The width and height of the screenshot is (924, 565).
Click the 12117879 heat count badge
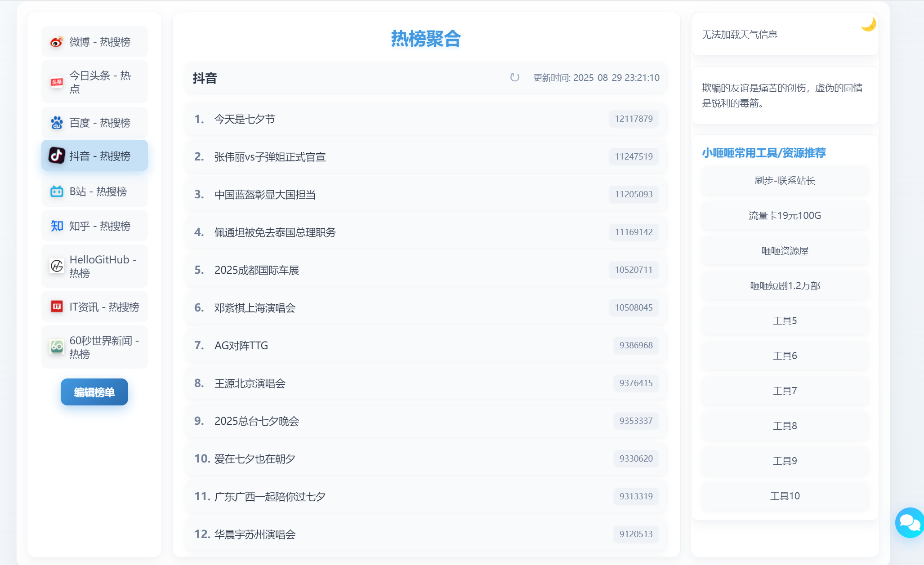coord(634,119)
